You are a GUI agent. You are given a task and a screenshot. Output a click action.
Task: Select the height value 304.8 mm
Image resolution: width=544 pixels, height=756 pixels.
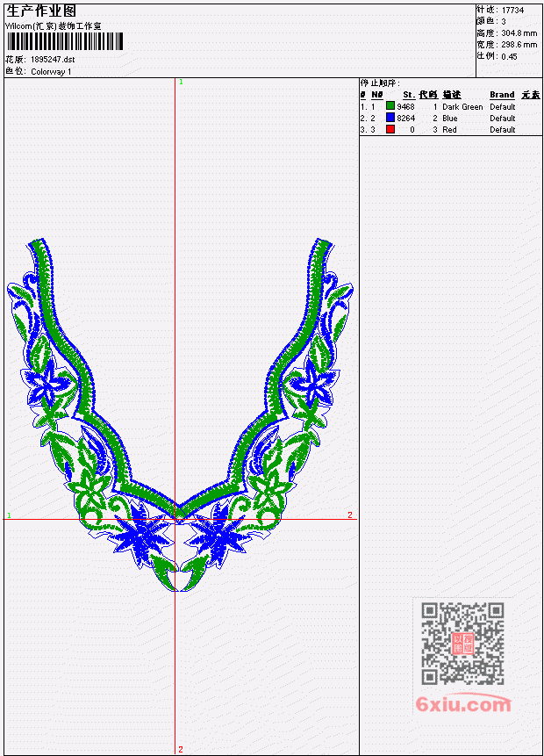(519, 33)
